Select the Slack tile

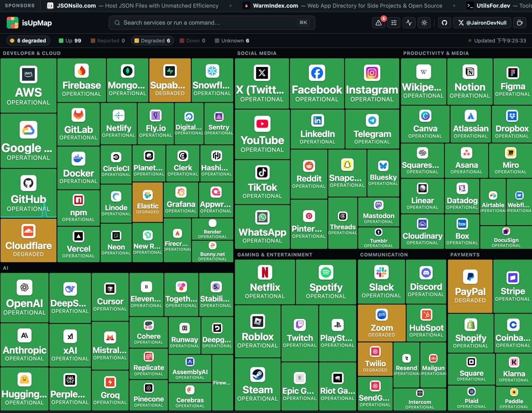[x=381, y=282]
